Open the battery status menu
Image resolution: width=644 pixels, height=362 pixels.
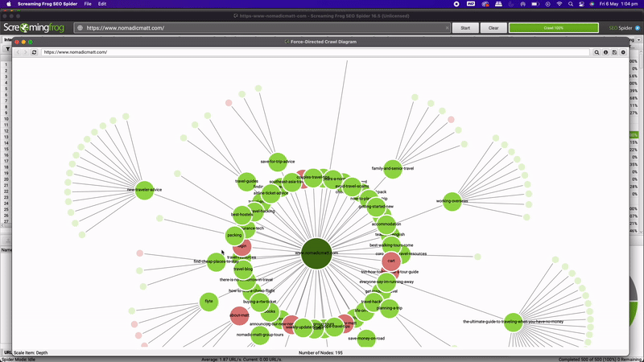(535, 4)
